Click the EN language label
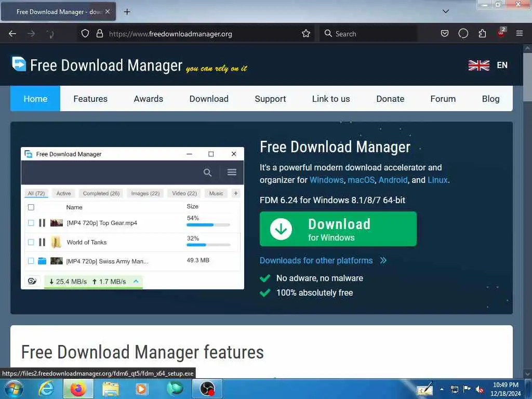 [x=502, y=65]
